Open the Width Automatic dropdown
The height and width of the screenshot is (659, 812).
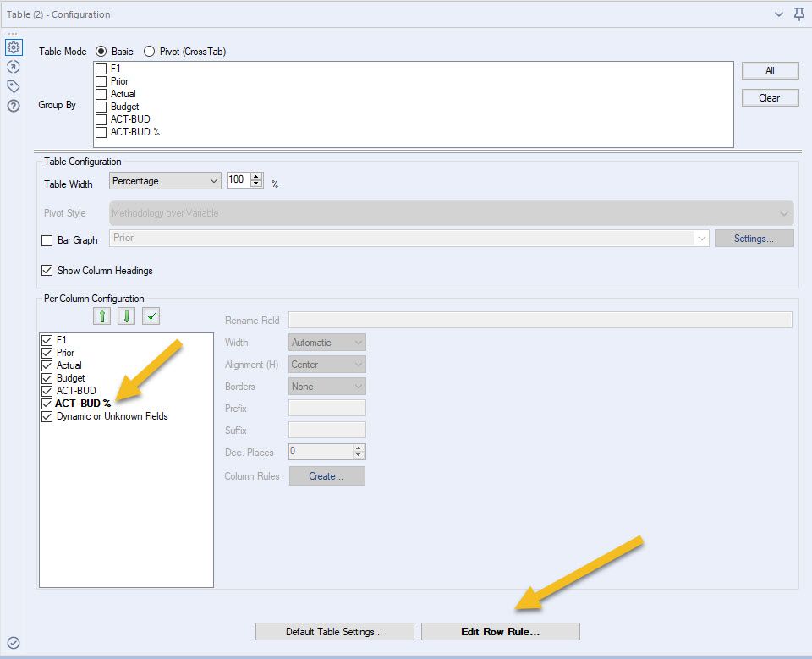coord(326,343)
